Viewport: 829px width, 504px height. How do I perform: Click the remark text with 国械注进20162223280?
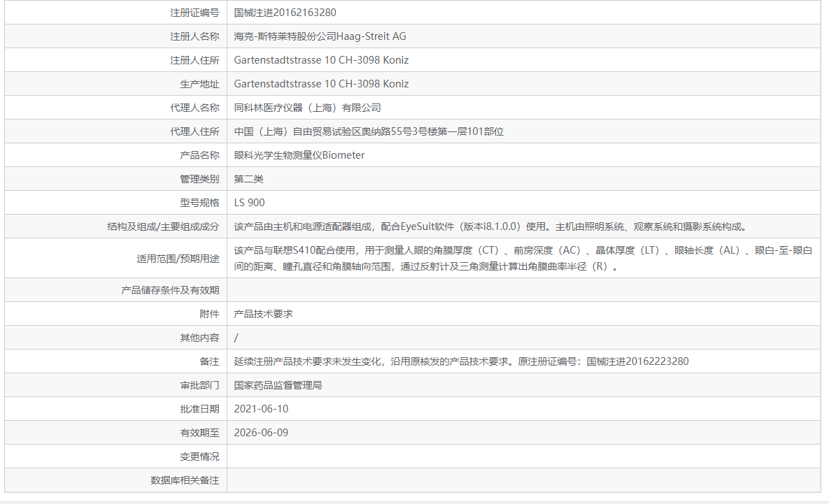(x=462, y=361)
